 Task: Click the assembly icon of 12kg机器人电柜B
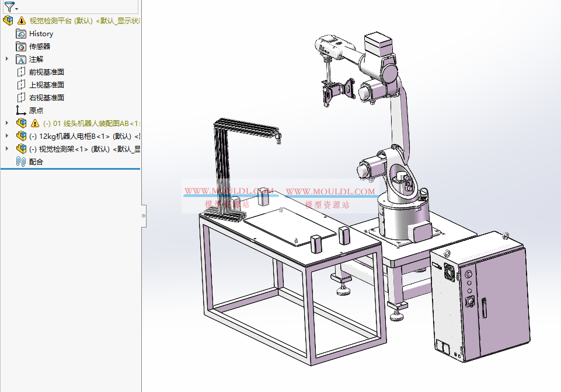pos(20,136)
